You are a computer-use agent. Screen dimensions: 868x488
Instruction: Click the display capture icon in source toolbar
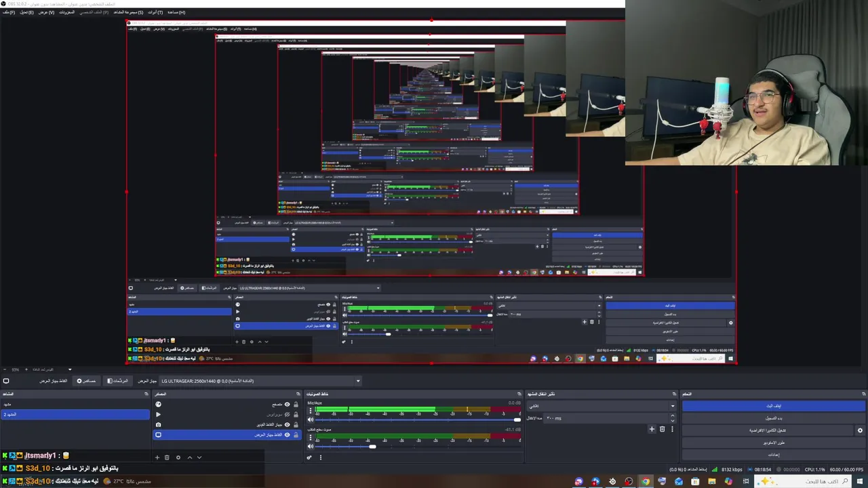[6, 381]
